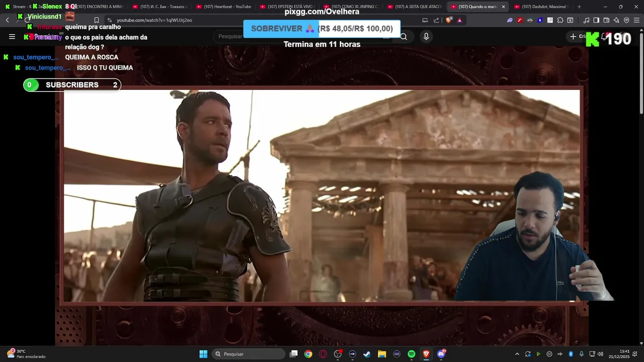Open the volume speaker tray icon
The height and width of the screenshot is (362, 644).
pos(600,354)
